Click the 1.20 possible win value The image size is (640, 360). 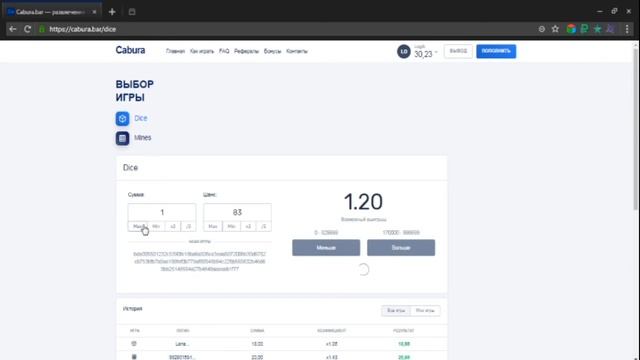(x=363, y=202)
